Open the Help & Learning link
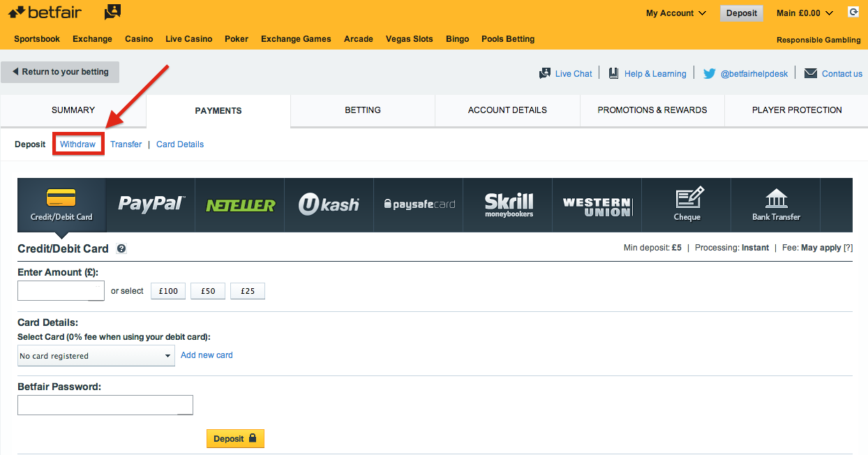The width and height of the screenshot is (868, 455). point(655,74)
